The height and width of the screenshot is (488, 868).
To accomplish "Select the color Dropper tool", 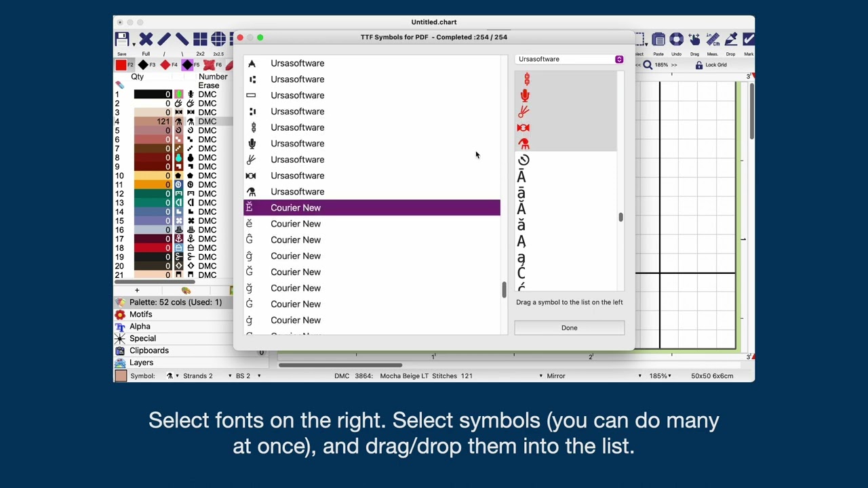I will click(x=730, y=39).
